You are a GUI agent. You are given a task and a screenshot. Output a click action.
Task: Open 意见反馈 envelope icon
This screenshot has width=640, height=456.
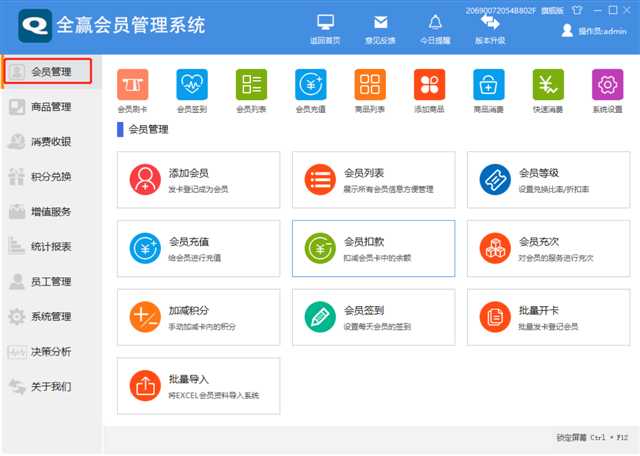pyautogui.click(x=380, y=22)
